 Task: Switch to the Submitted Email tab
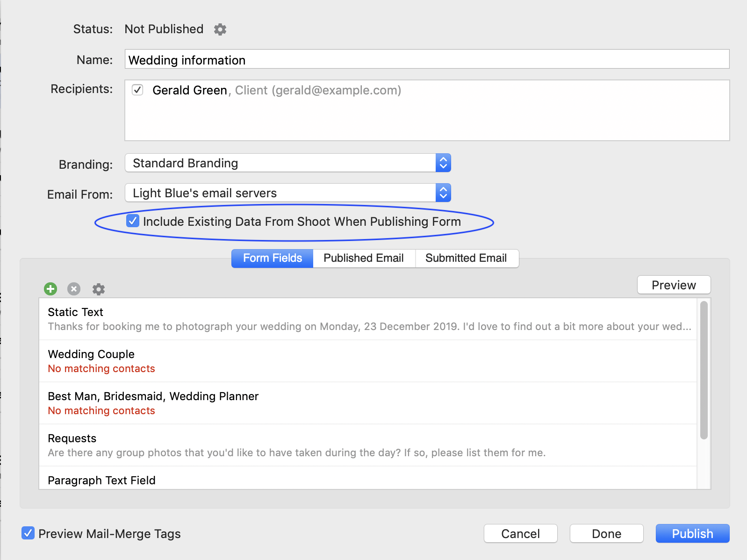click(x=466, y=258)
